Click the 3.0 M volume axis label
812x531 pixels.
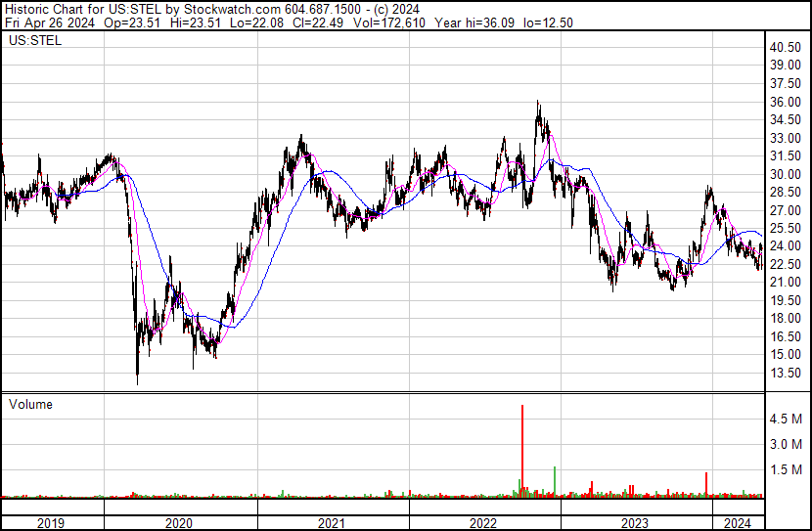787,444
